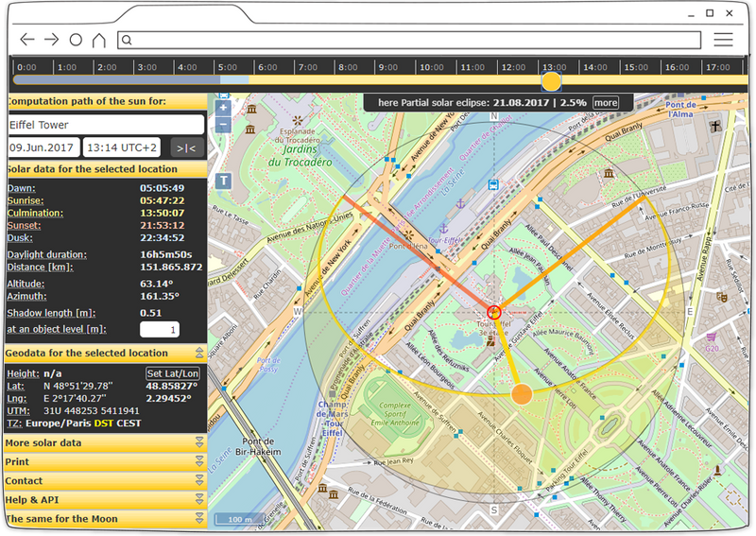The image size is (756, 536).
Task: Click the orange sun position circle on map
Action: click(522, 394)
